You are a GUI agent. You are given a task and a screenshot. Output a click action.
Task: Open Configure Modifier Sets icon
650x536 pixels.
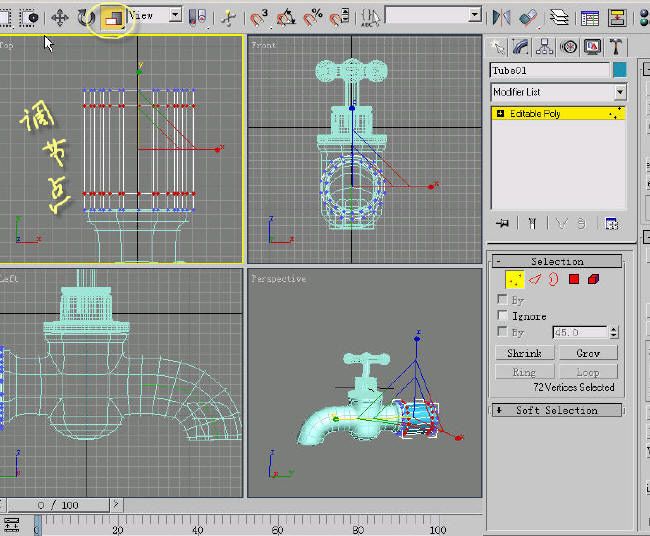(611, 224)
